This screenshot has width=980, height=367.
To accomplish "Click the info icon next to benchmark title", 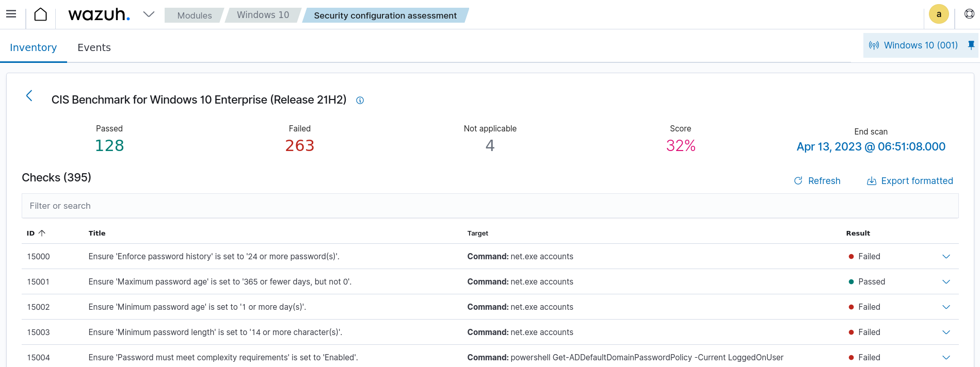I will pos(360,101).
